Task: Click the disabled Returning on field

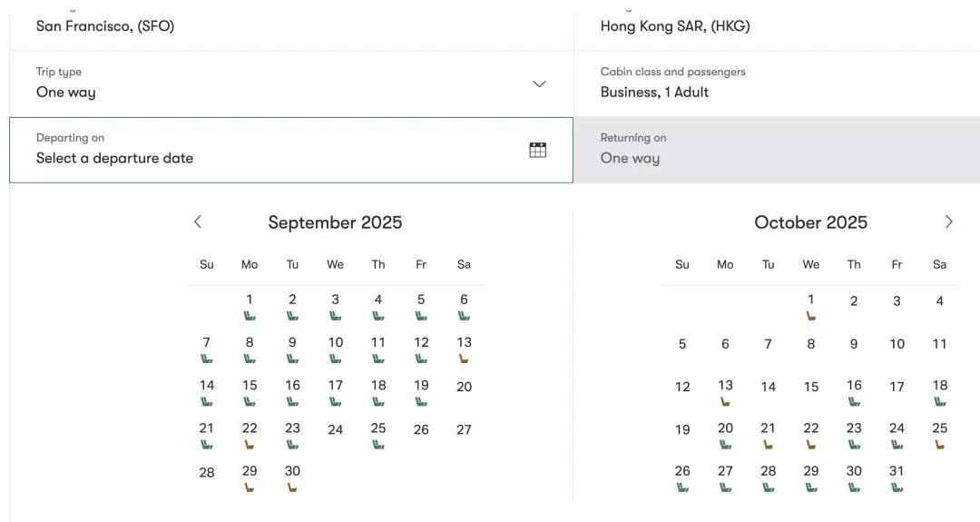Action: (x=776, y=150)
